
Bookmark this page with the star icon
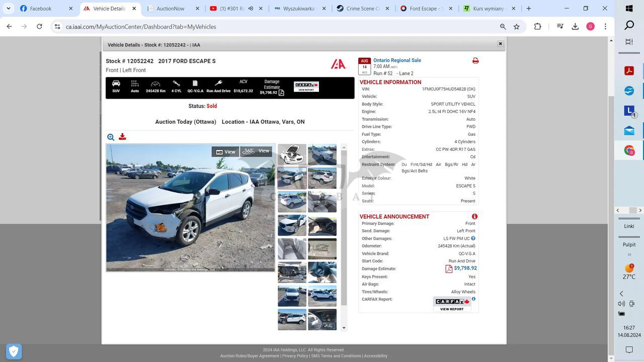(516, 27)
